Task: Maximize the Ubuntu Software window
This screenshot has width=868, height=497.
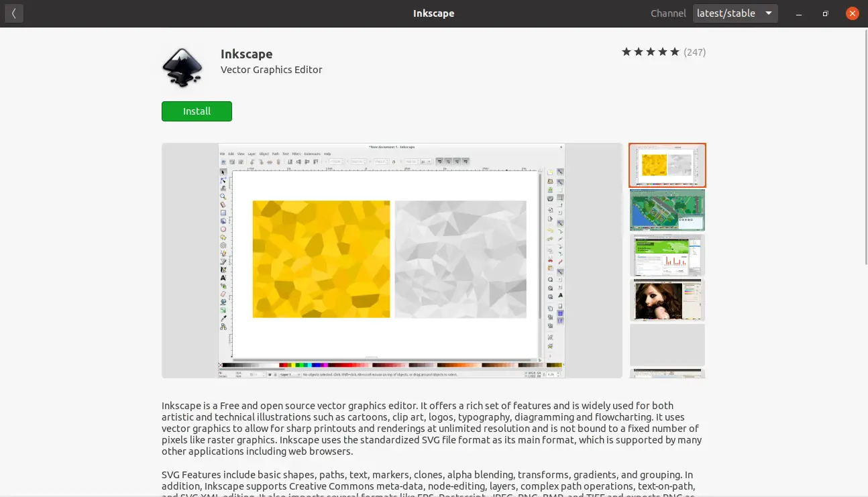Action: pos(825,13)
